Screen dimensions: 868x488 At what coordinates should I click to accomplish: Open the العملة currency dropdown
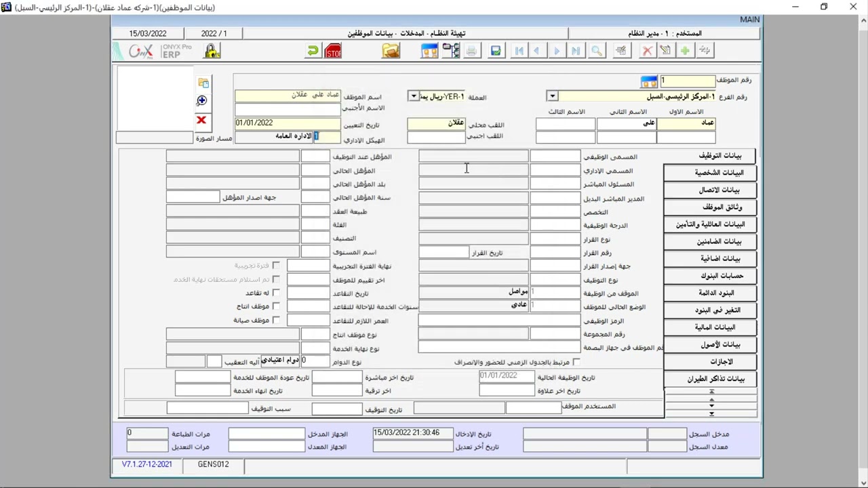pos(414,96)
